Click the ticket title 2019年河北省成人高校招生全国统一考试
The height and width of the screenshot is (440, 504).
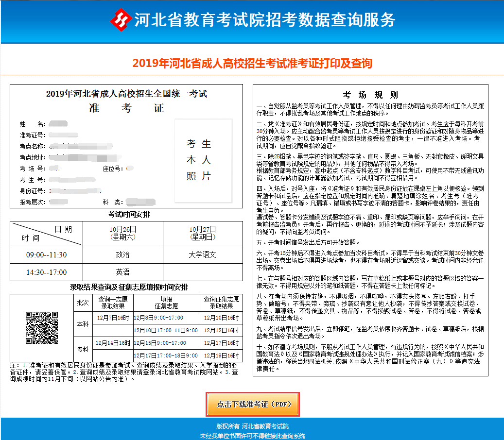(126, 93)
